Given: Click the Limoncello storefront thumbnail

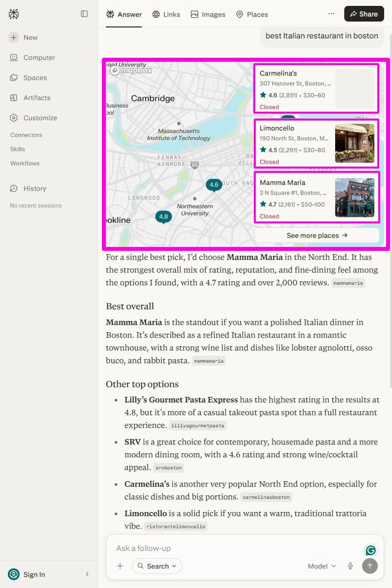Looking at the screenshot, I should tap(355, 143).
